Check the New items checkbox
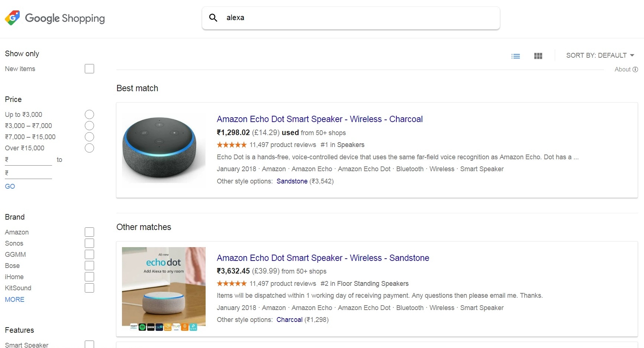The image size is (644, 348). pos(89,69)
